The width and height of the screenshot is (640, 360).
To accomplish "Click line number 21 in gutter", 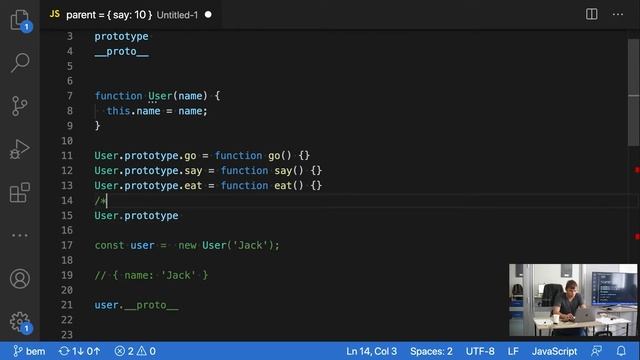I will [x=67, y=305].
